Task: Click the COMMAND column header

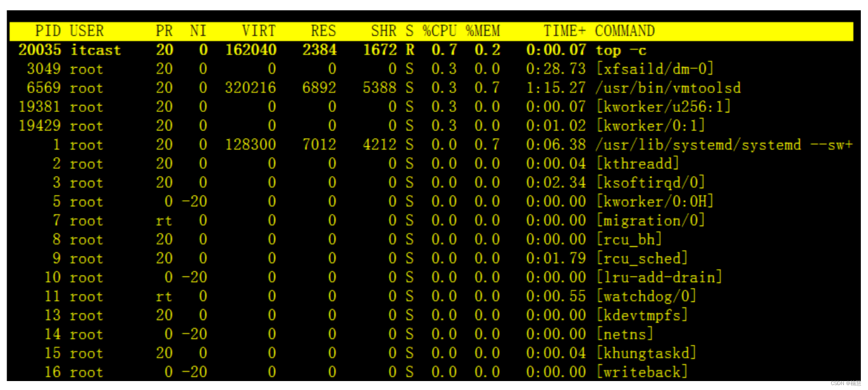Action: click(625, 31)
